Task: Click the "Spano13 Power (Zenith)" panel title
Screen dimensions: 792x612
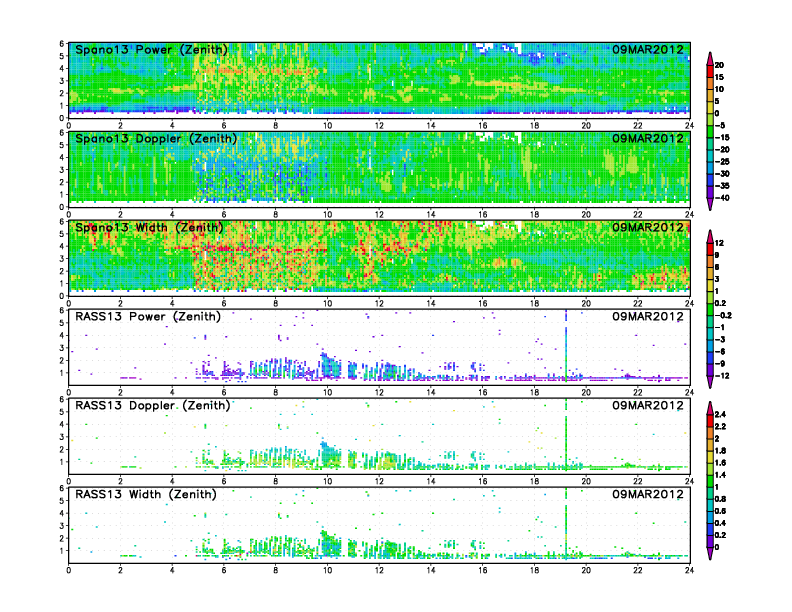Action: click(152, 50)
